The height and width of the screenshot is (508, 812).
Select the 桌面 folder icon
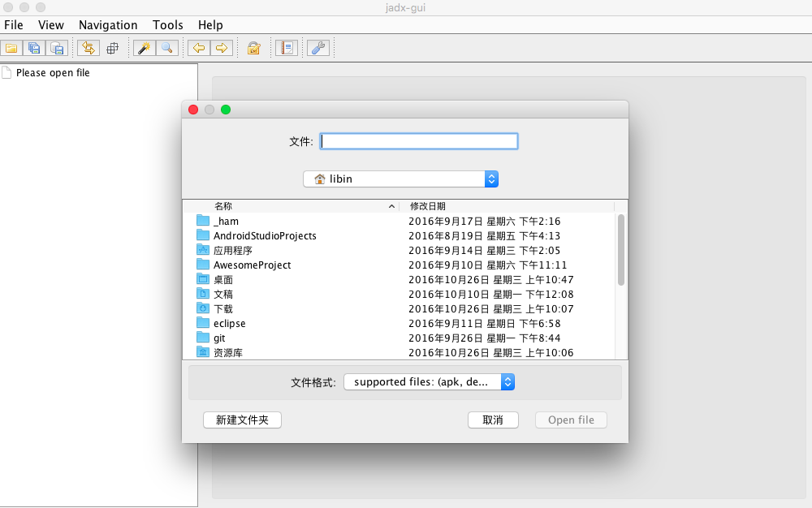(203, 279)
